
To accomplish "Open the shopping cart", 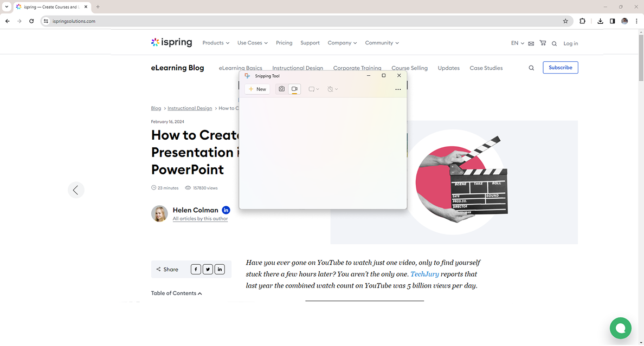I will pyautogui.click(x=543, y=43).
